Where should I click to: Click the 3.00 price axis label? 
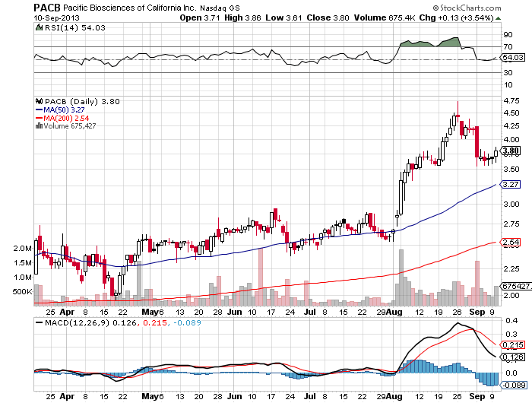[511, 204]
